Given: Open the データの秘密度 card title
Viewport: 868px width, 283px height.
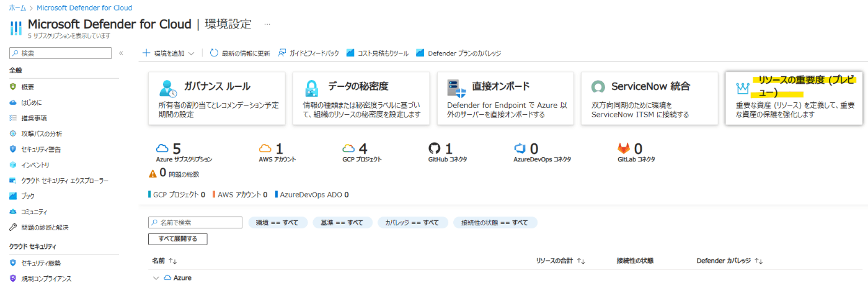Looking at the screenshot, I should coord(358,86).
